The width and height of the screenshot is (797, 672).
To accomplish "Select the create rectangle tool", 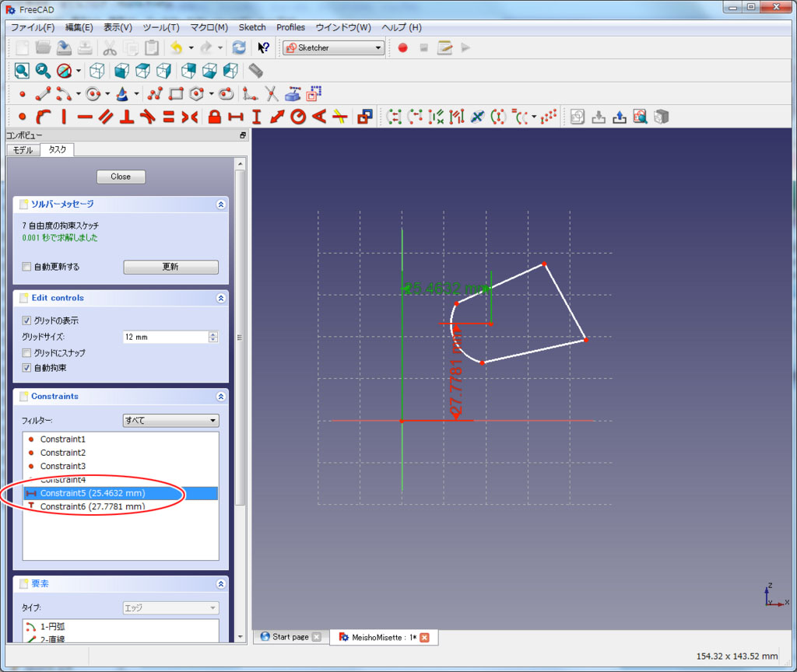I will tap(176, 94).
